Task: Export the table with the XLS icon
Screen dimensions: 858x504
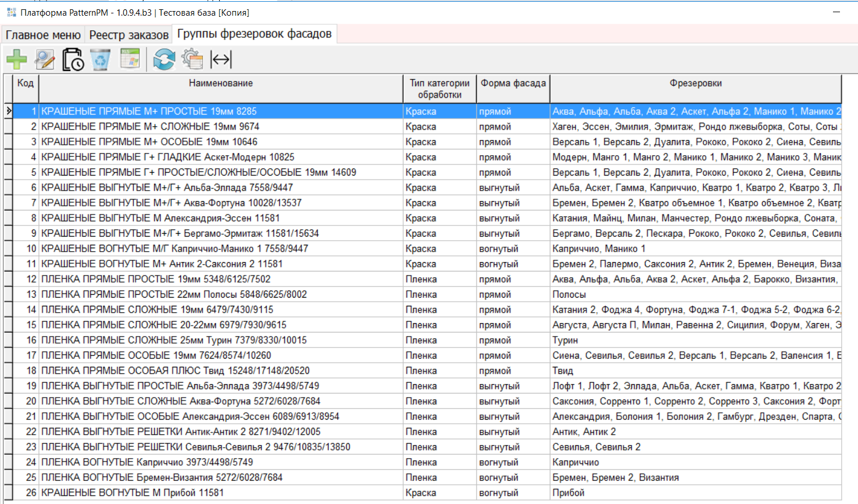Action: pyautogui.click(x=130, y=59)
